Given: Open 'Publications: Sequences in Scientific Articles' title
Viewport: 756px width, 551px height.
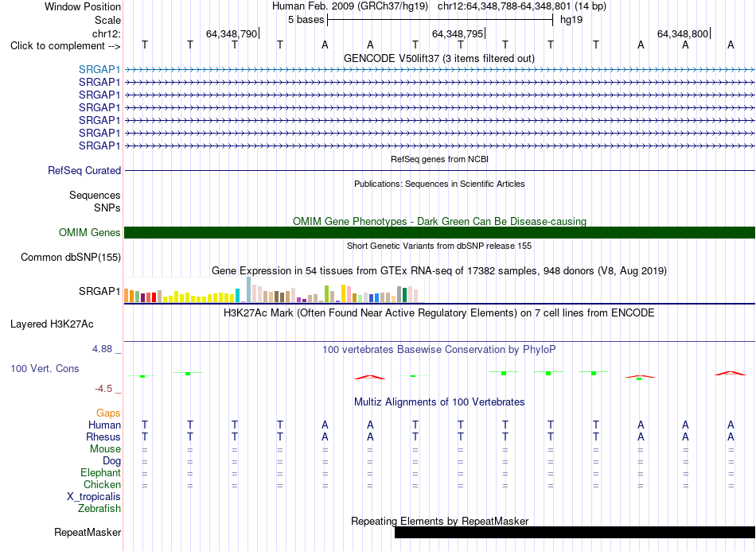Looking at the screenshot, I should (439, 184).
